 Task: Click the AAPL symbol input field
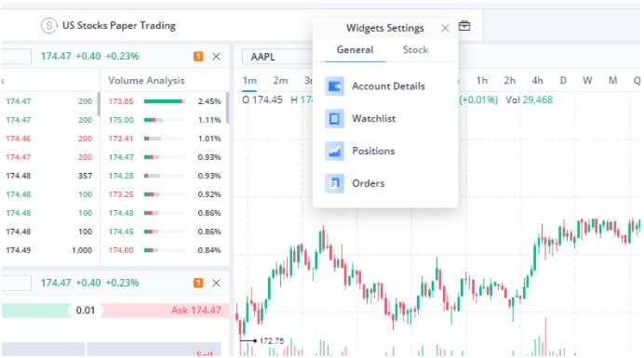tap(277, 57)
